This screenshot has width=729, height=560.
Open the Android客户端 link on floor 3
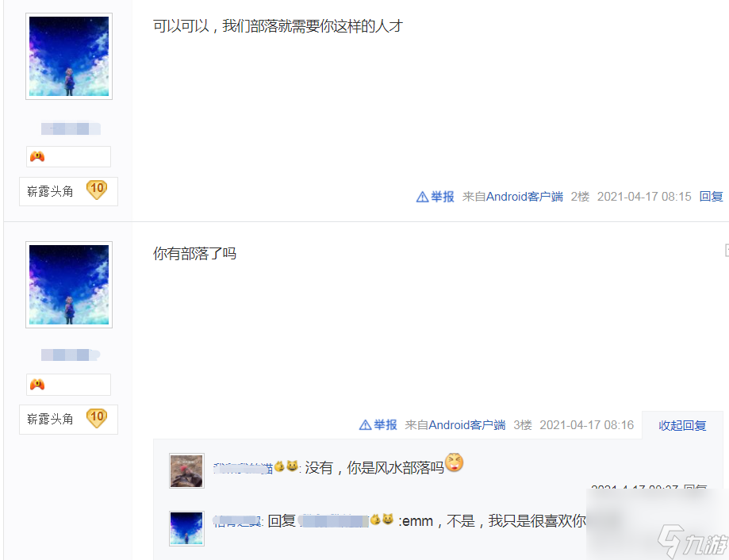coord(466,425)
